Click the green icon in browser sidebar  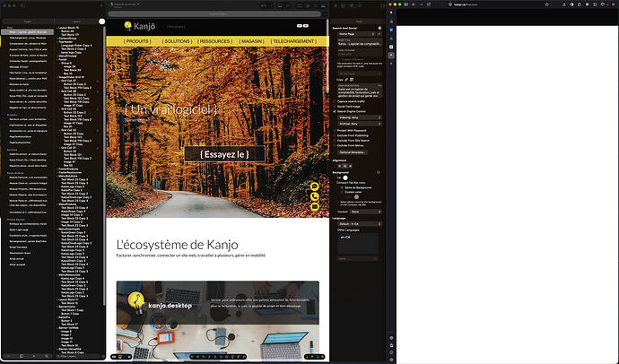click(391, 39)
